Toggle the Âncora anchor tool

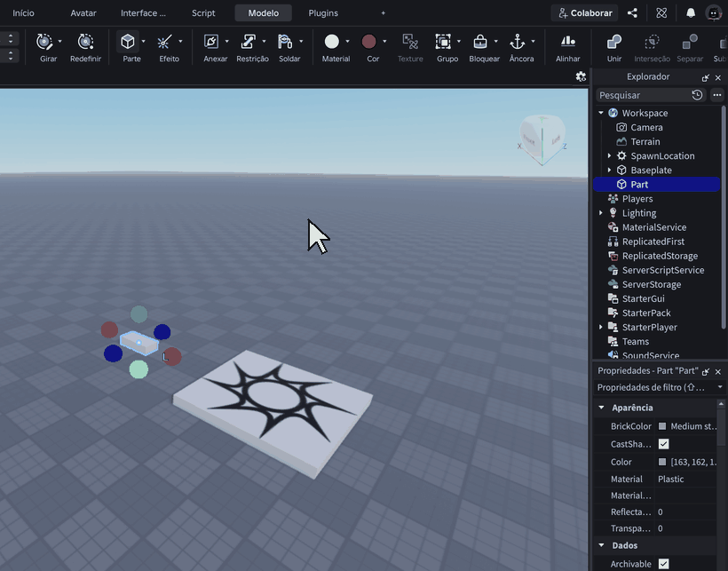518,43
